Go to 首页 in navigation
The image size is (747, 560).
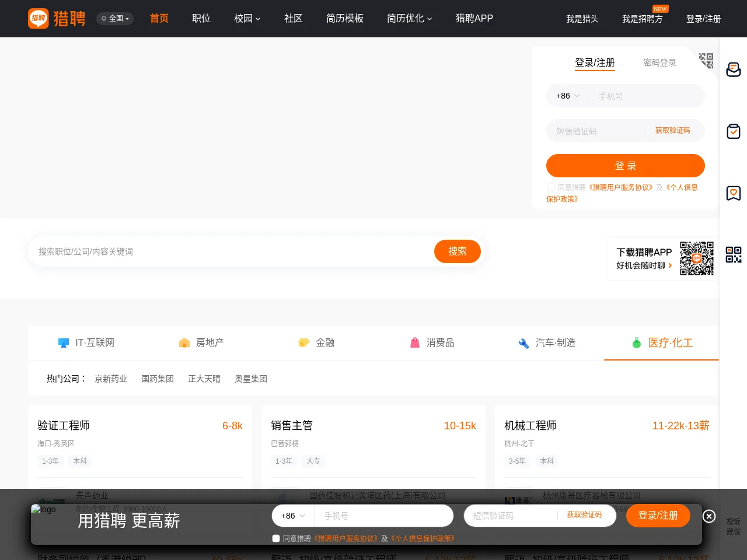[159, 19]
